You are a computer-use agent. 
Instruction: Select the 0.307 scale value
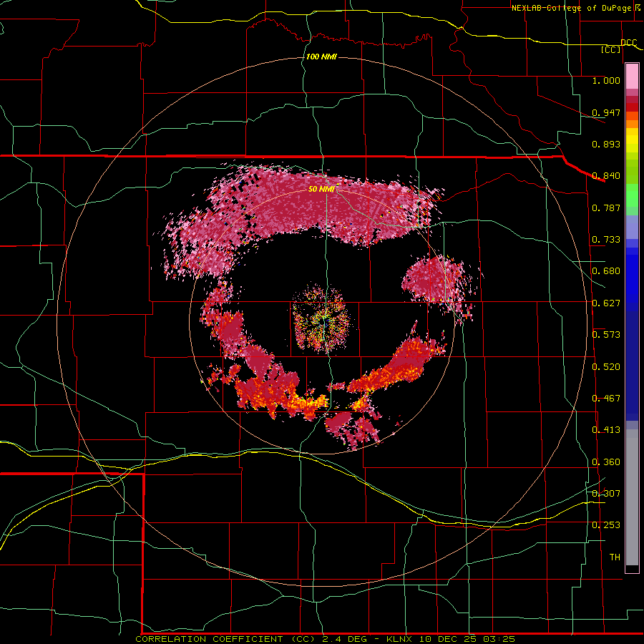[606, 493]
